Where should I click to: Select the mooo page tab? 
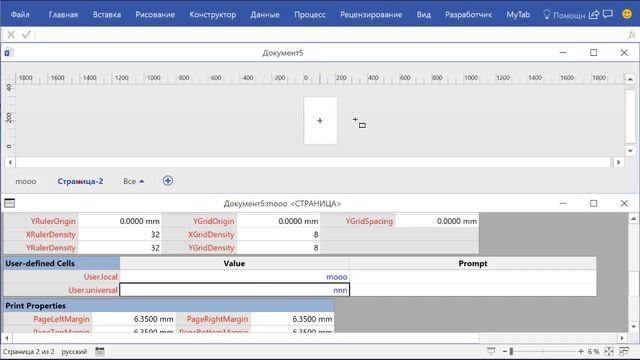click(x=26, y=181)
